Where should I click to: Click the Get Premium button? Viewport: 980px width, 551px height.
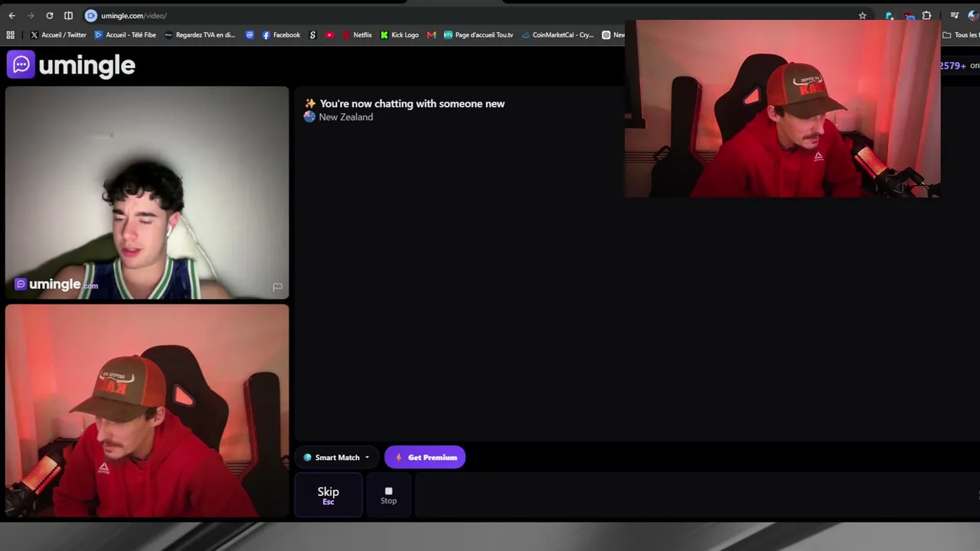coord(425,458)
